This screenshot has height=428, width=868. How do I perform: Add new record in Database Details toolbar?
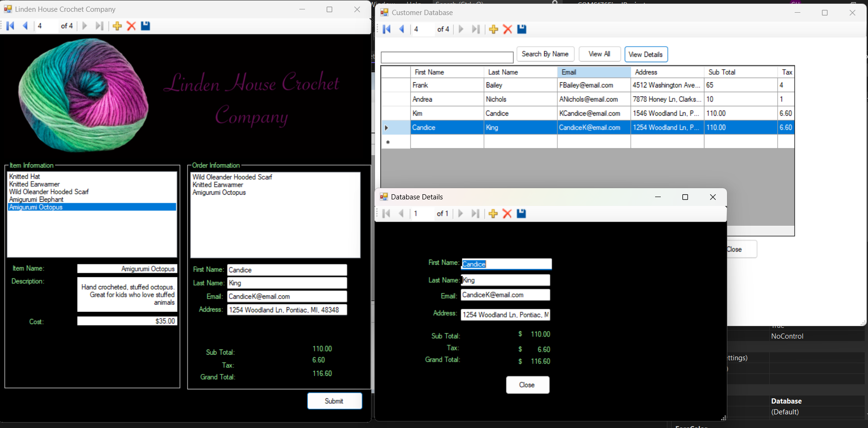coord(493,214)
